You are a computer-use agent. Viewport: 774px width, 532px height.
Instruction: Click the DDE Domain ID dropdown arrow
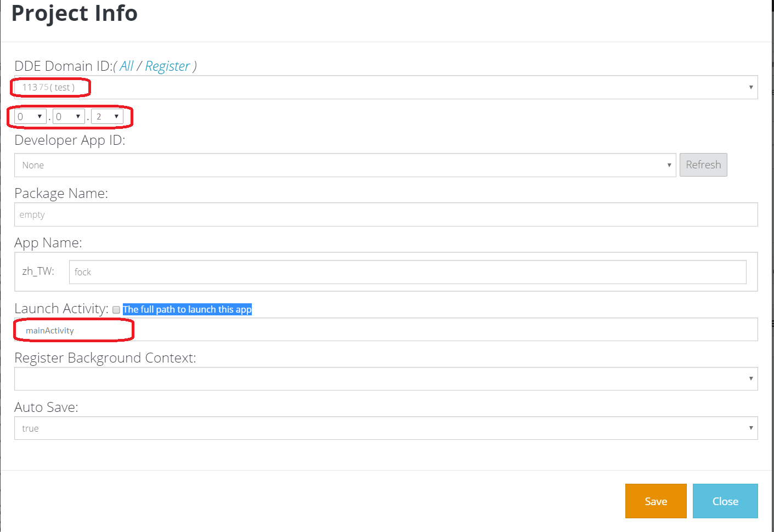tap(751, 87)
